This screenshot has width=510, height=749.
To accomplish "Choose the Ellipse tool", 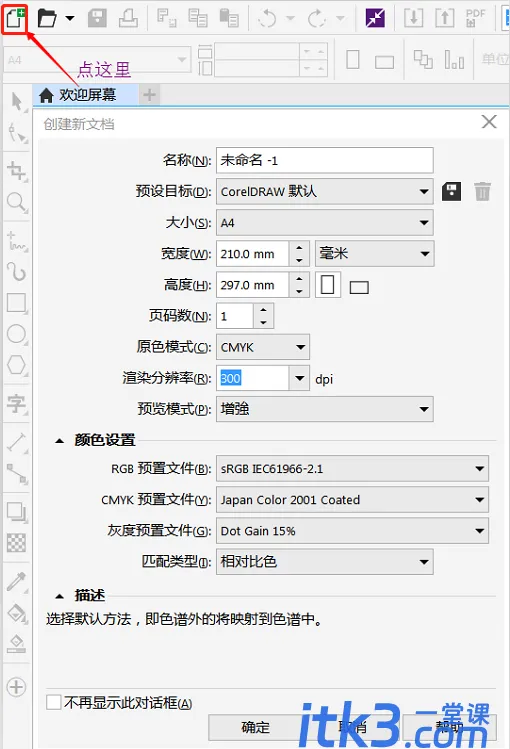I will click(16, 334).
